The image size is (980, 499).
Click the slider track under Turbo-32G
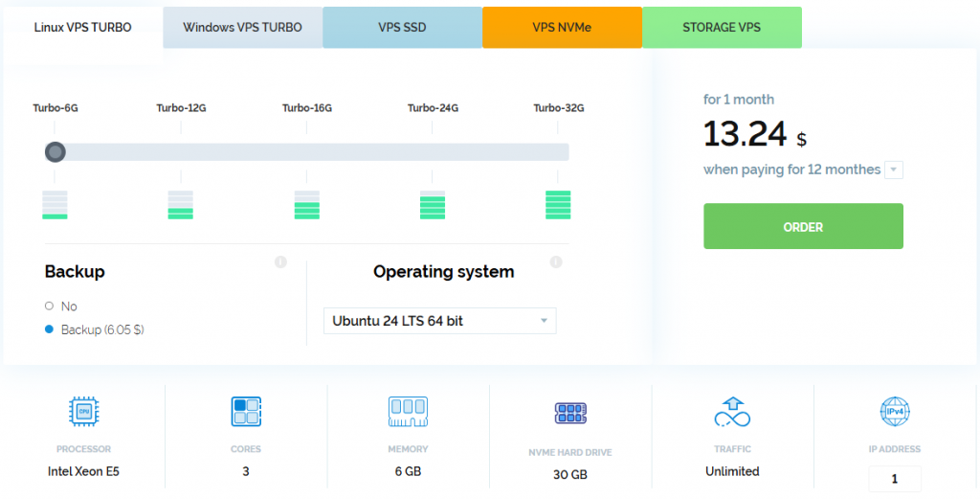pos(558,152)
